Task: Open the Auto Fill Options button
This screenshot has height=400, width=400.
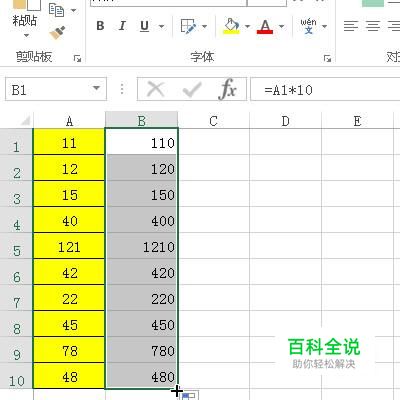Action: tap(190, 395)
